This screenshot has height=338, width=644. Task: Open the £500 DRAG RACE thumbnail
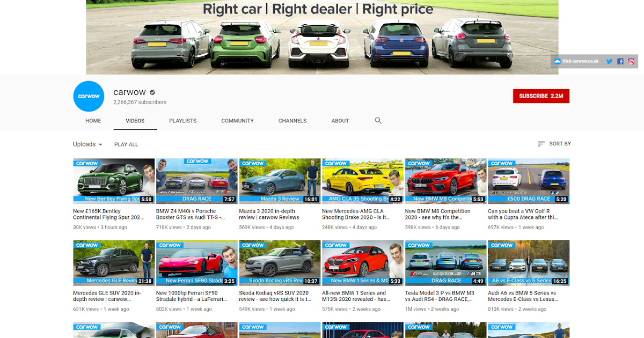pos(529,181)
